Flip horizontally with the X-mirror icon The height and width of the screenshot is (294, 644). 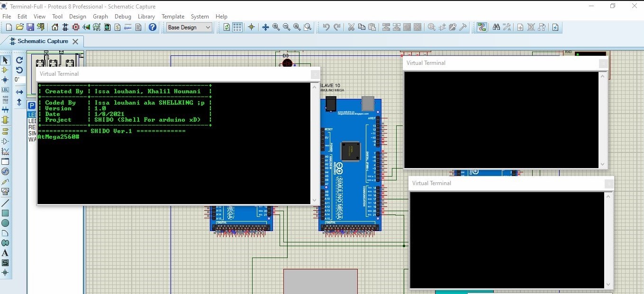19,92
